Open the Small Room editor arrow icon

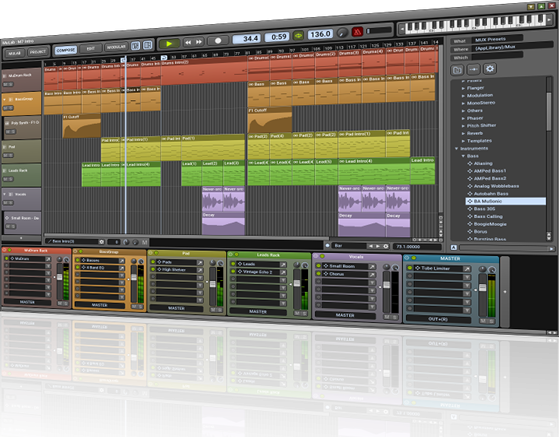tap(372, 267)
